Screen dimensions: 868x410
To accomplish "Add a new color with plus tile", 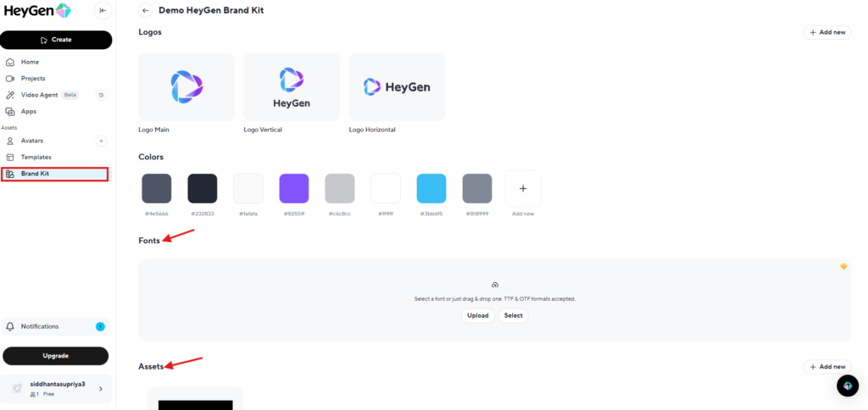I will [x=523, y=189].
